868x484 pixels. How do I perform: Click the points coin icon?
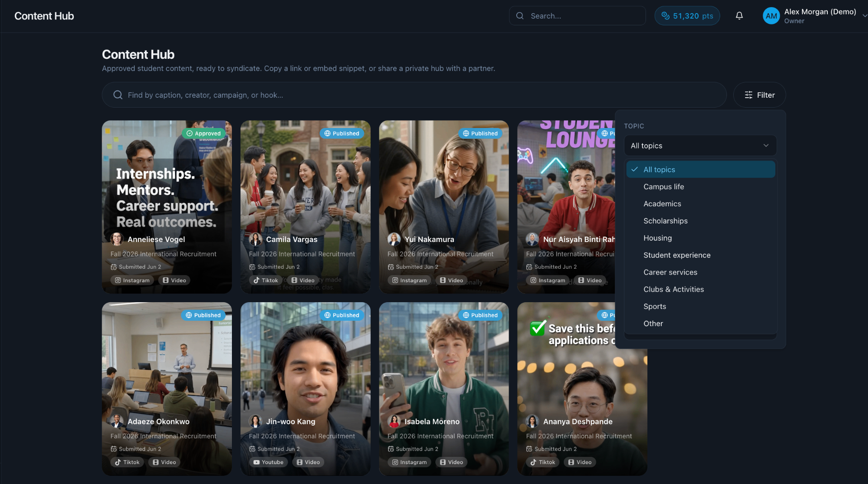click(665, 16)
